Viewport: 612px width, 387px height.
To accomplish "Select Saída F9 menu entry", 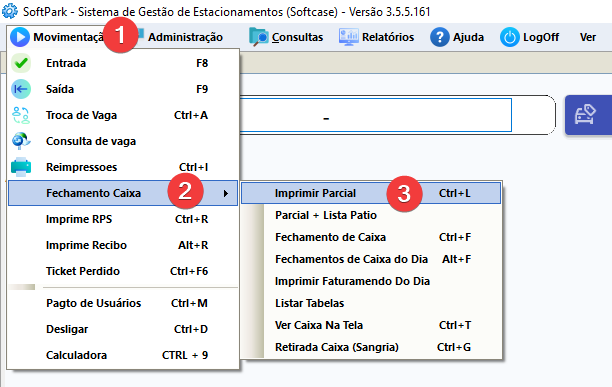I will coord(123,89).
